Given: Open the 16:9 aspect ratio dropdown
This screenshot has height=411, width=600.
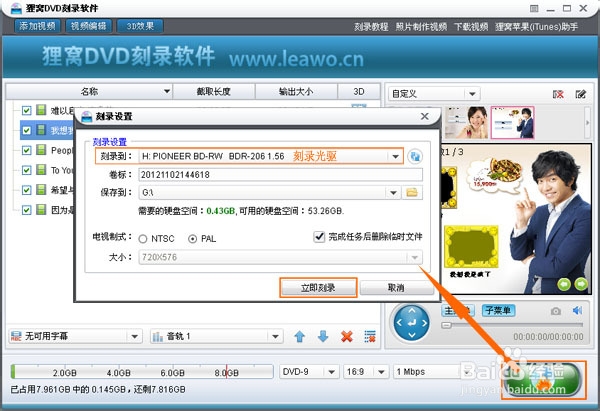Looking at the screenshot, I should click(x=381, y=372).
